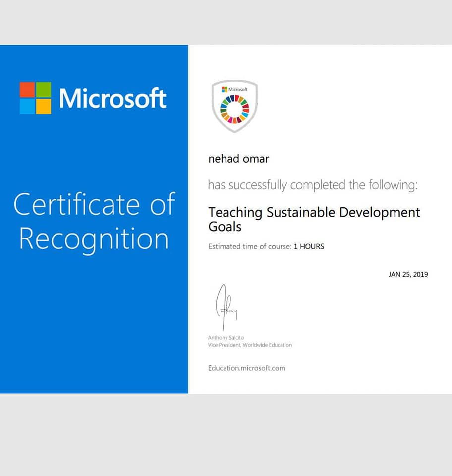452x476 pixels.
Task: Click the large white Microsoft wordmark
Action: pyautogui.click(x=113, y=98)
